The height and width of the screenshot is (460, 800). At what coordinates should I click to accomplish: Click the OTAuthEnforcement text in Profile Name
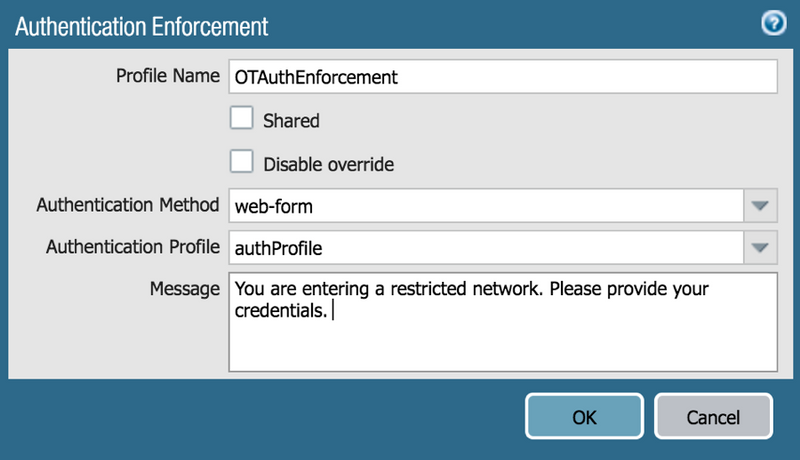coord(316,77)
